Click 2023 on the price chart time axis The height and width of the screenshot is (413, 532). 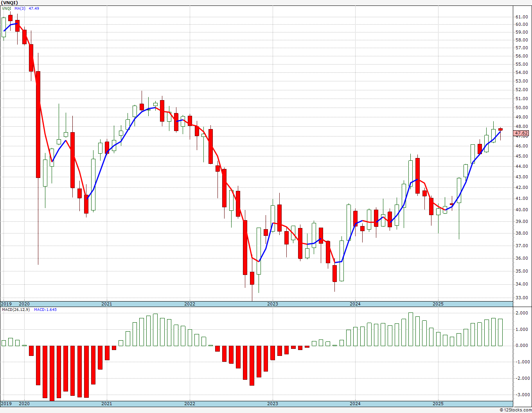(273, 304)
